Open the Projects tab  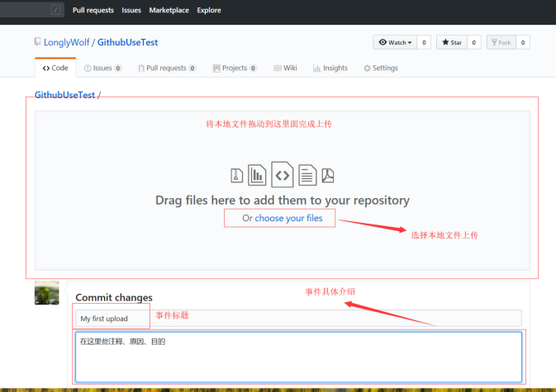(x=234, y=68)
